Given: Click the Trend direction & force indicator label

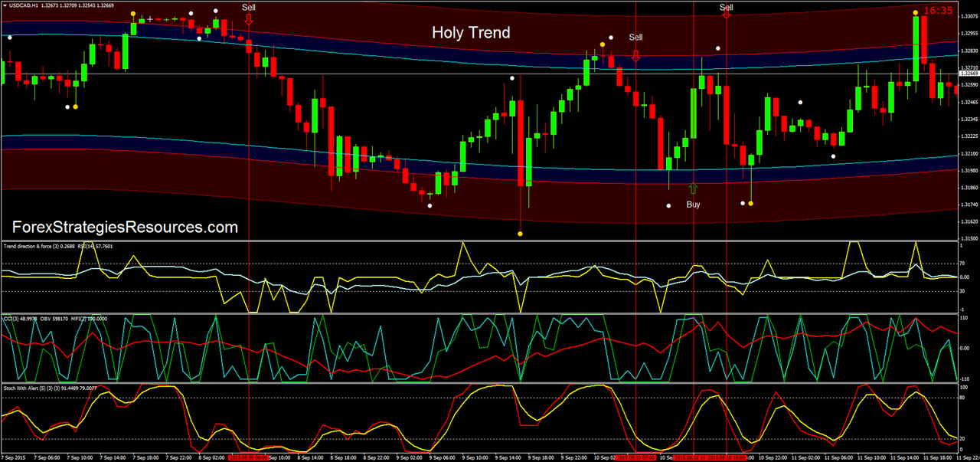Looking at the screenshot, I should click(x=57, y=246).
